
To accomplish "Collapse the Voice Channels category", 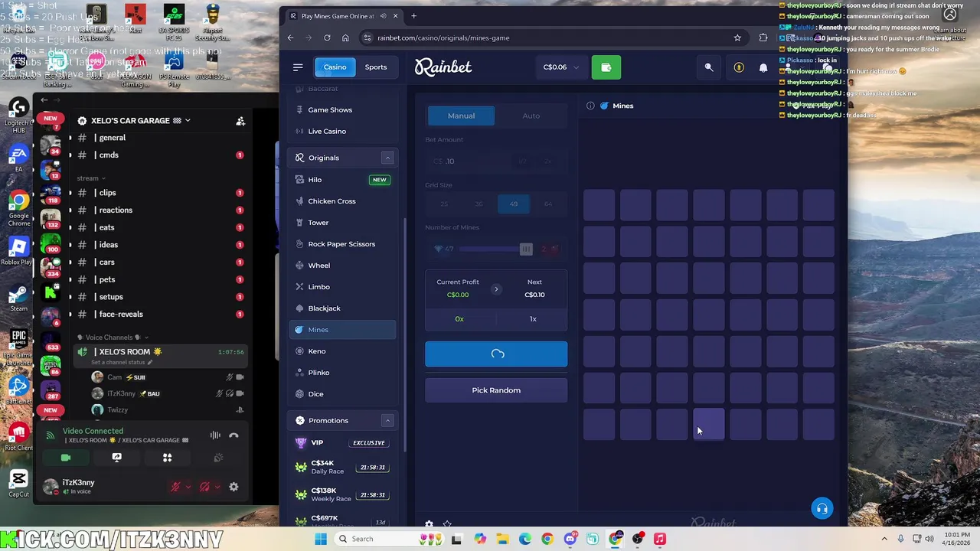I will click(x=112, y=337).
